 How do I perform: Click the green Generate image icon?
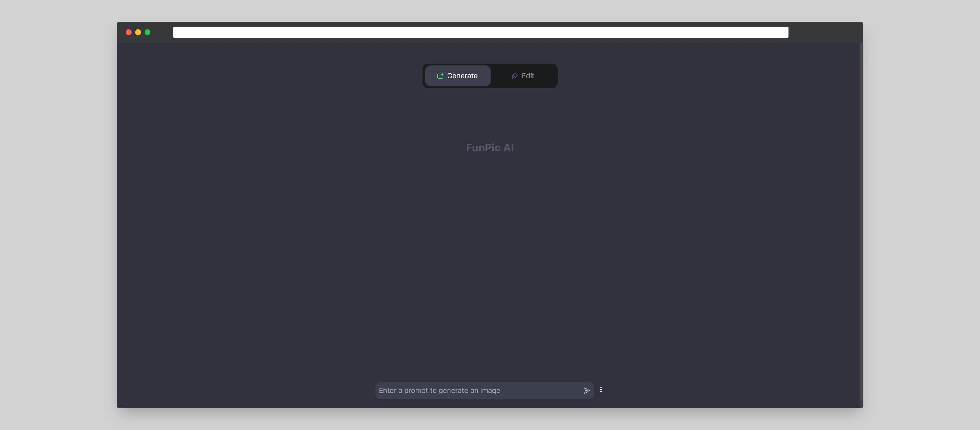tap(440, 76)
